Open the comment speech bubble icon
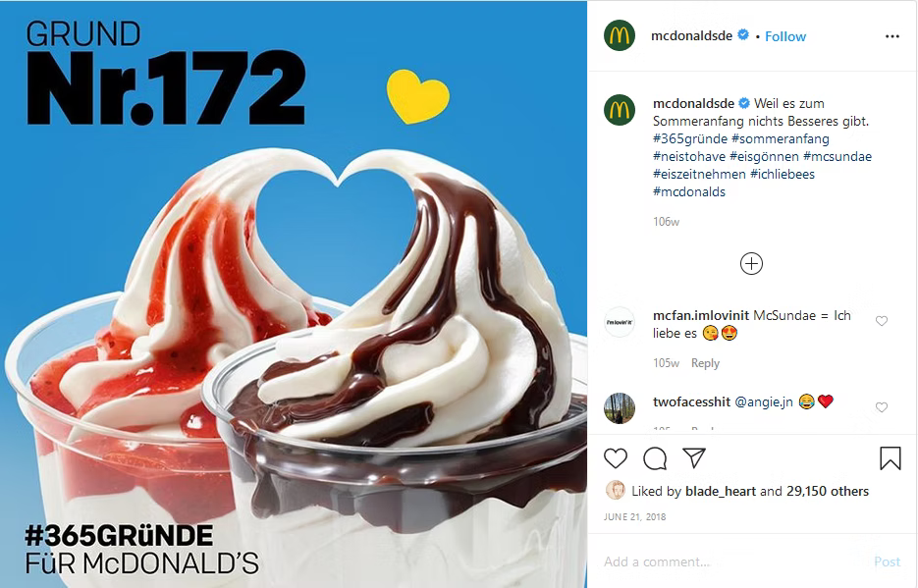918x588 pixels. click(x=655, y=458)
